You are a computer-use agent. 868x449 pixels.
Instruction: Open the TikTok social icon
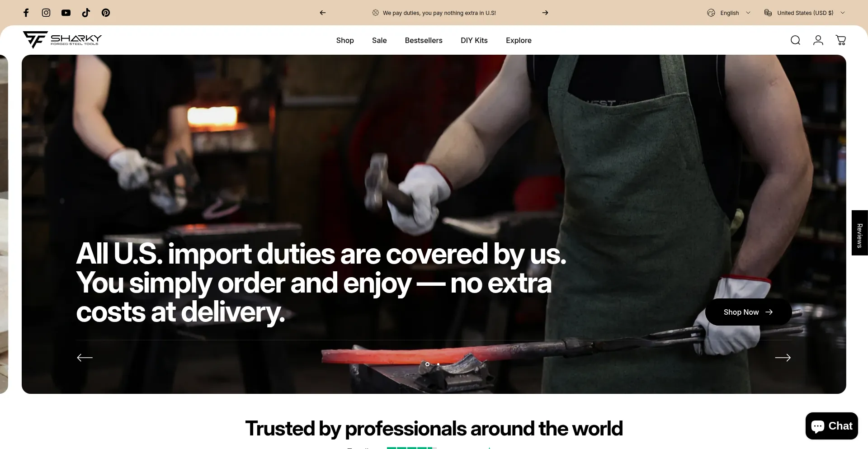click(86, 13)
